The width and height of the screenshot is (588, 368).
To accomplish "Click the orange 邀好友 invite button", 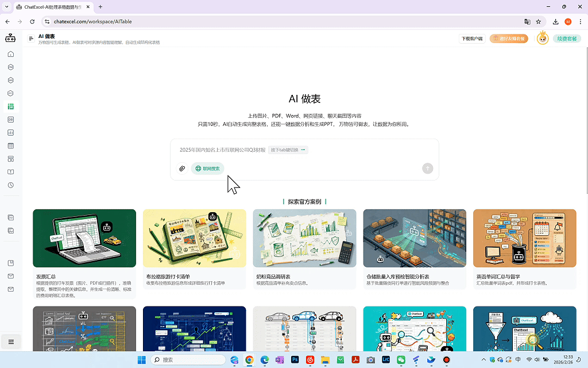I will click(x=509, y=39).
